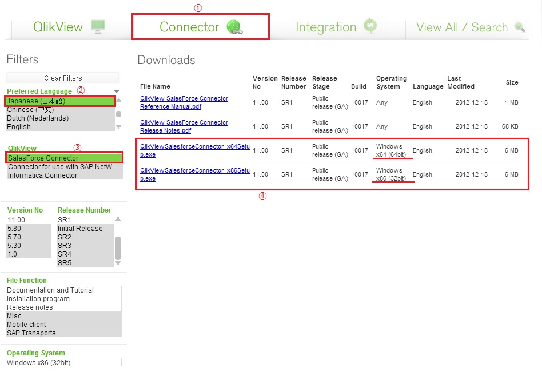
Task: Click the Preferred Language list's up arrow
Action: (118, 100)
